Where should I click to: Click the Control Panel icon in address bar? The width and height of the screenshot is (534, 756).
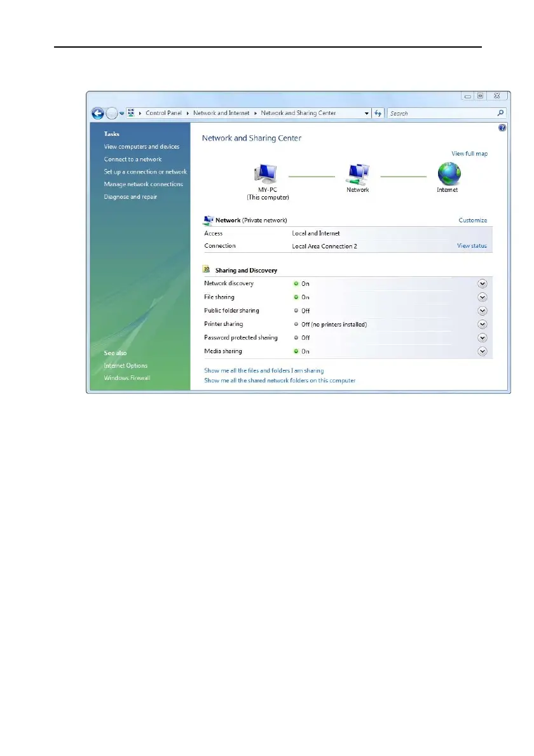coord(131,113)
